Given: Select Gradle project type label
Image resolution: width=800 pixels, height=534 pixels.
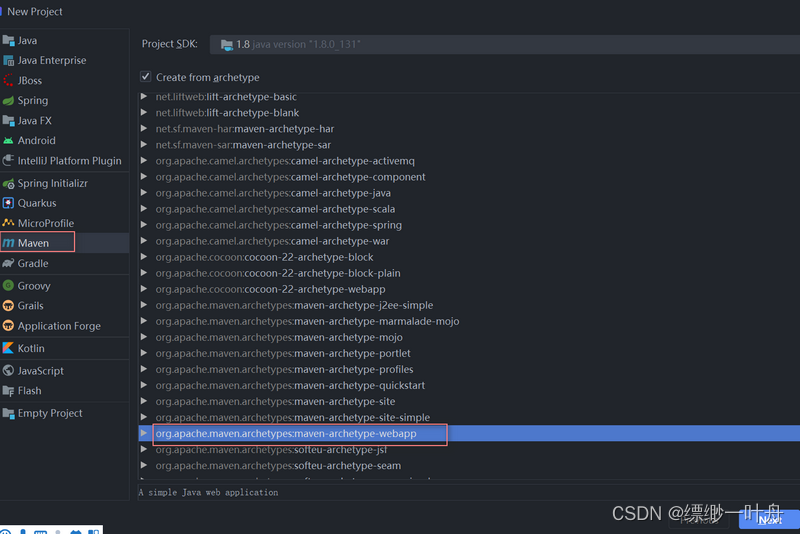Looking at the screenshot, I should tap(33, 263).
